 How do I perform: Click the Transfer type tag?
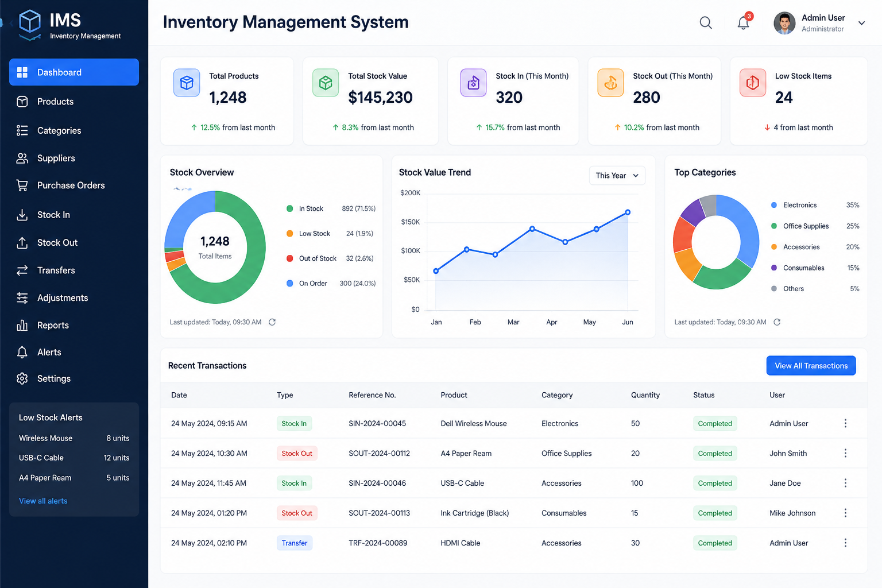(x=295, y=543)
